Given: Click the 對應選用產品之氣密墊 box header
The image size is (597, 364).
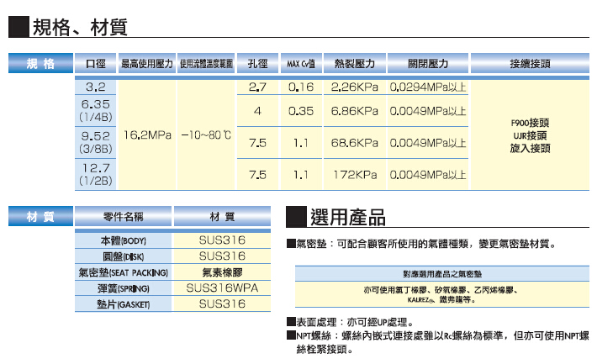Looking at the screenshot, I should coord(441,275).
